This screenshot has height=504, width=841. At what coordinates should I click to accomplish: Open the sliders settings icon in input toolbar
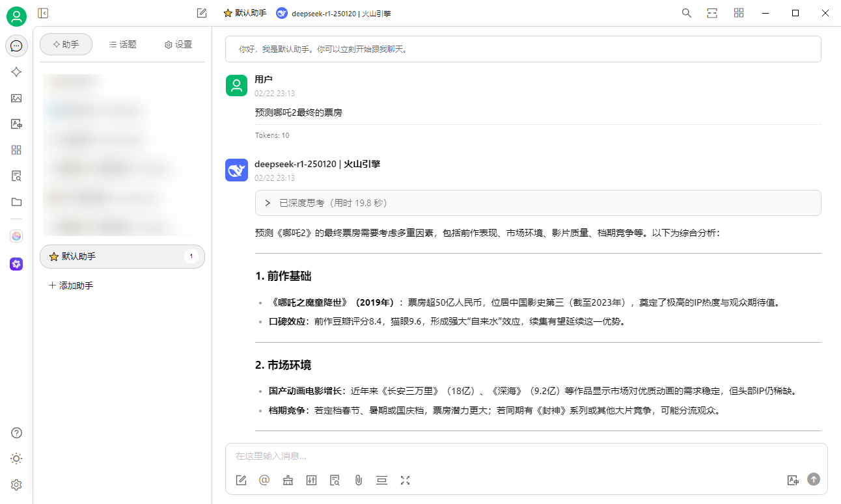pos(311,480)
